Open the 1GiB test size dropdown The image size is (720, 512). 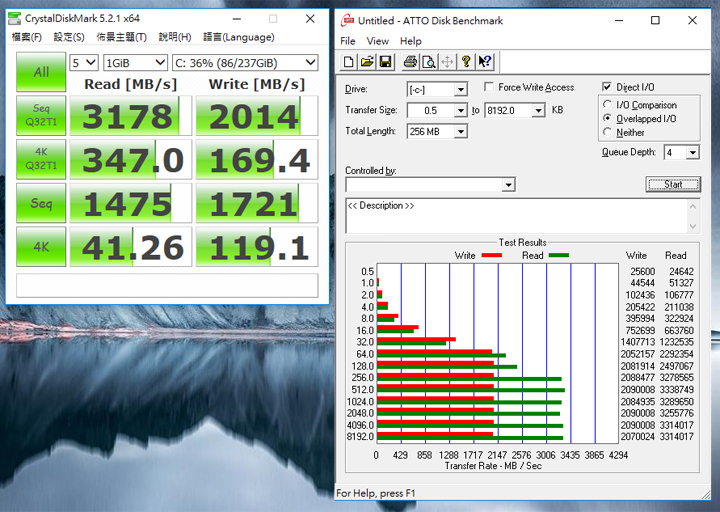pyautogui.click(x=135, y=63)
